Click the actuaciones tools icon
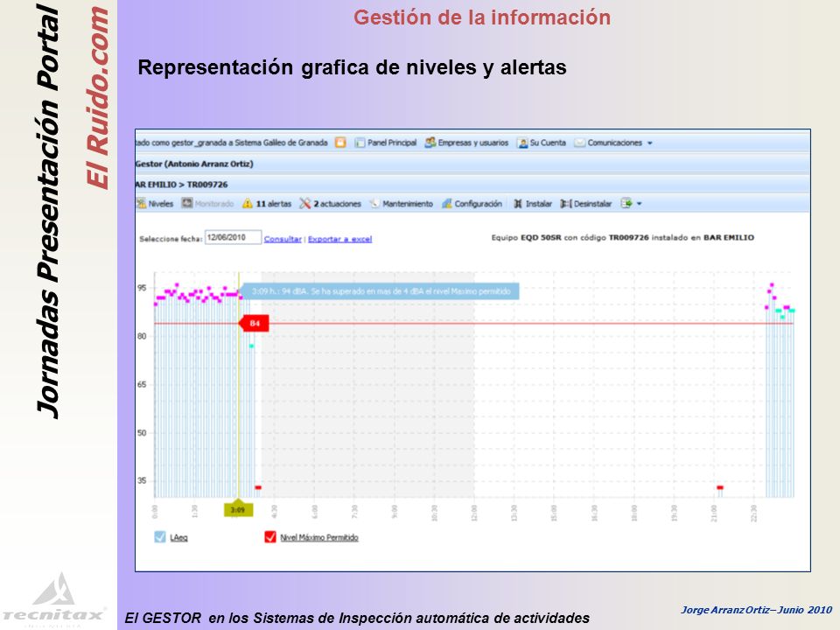This screenshot has width=840, height=630. tap(304, 204)
